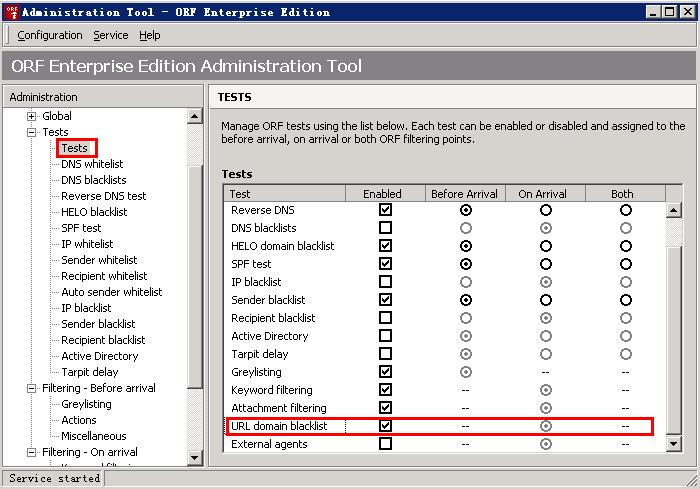Enable the DNS blacklists test checkbox
The height and width of the screenshot is (489, 700).
pos(385,228)
